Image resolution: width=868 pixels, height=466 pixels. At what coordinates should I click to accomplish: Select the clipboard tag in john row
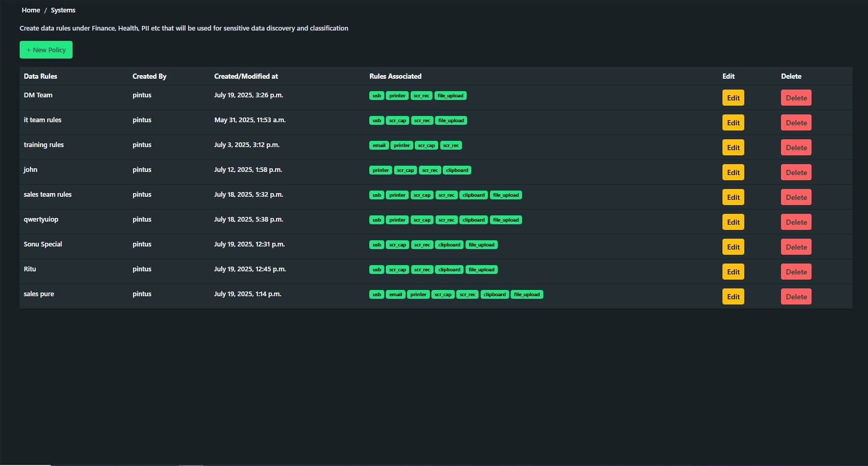(457, 170)
